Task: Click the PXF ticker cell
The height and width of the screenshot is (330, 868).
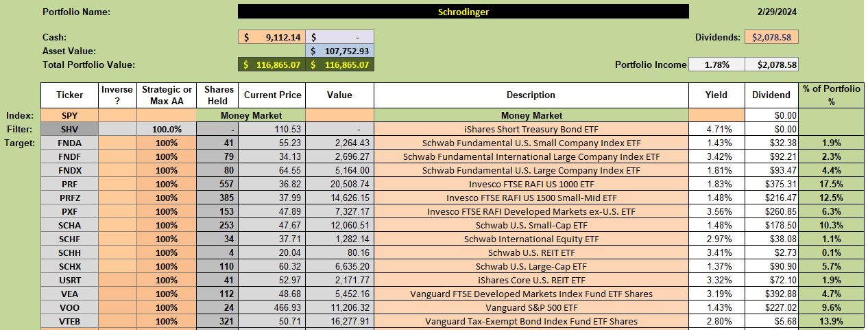Action: coord(69,211)
